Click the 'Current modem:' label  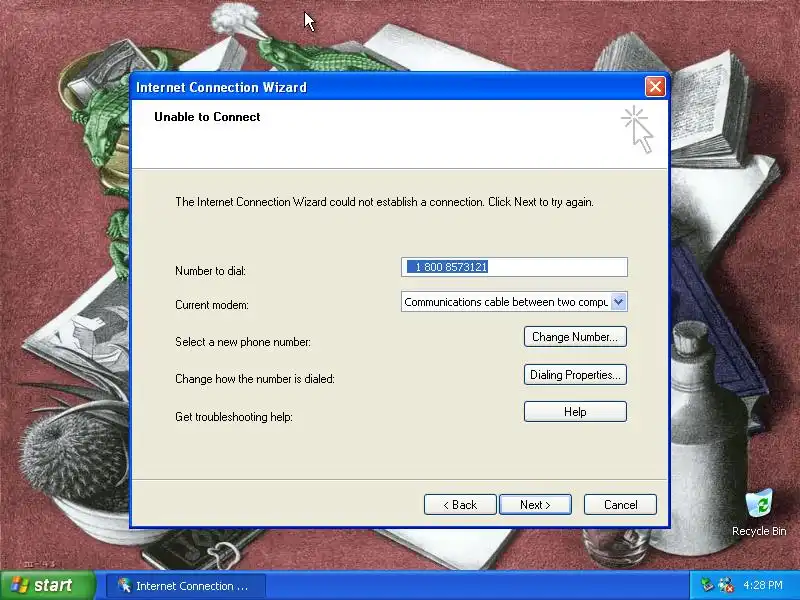click(x=212, y=305)
